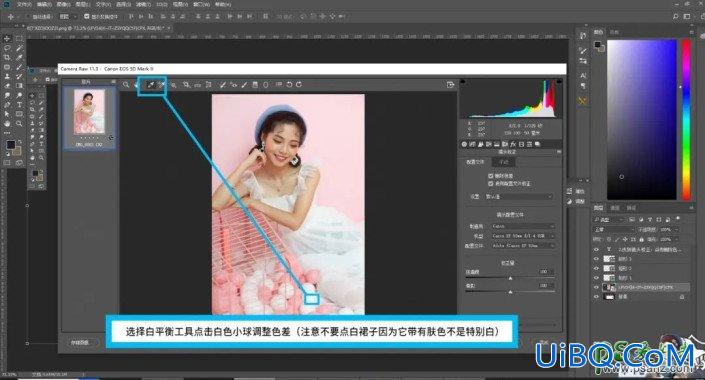Screen dimensions: 705x380
Task: Select the Adjustment Brush tool
Action: click(x=245, y=85)
